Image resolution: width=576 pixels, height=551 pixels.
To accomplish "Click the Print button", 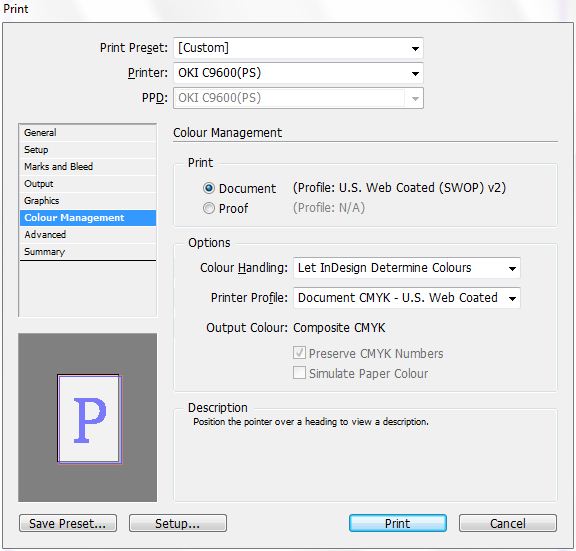I will 398,523.
